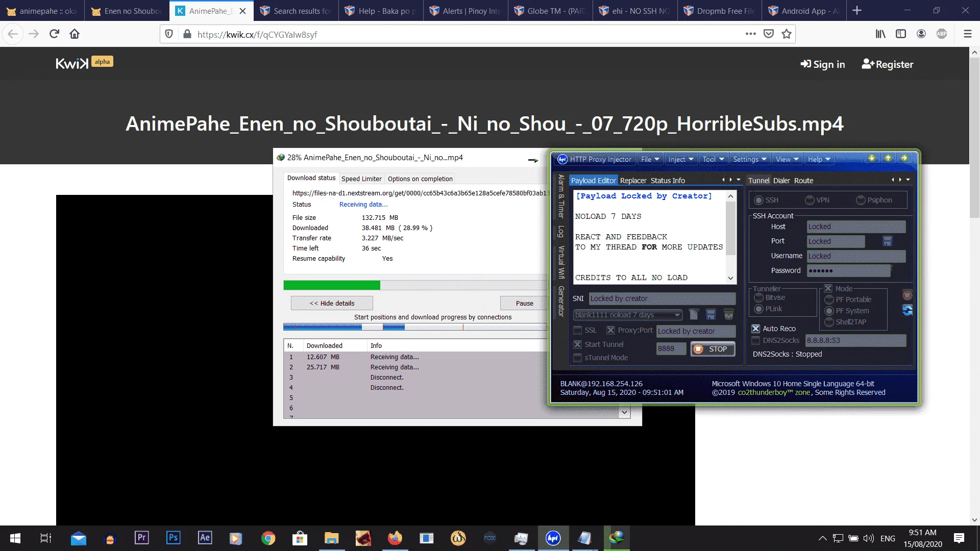Click the save payload floppy icon beside the dropdown

[x=711, y=314]
